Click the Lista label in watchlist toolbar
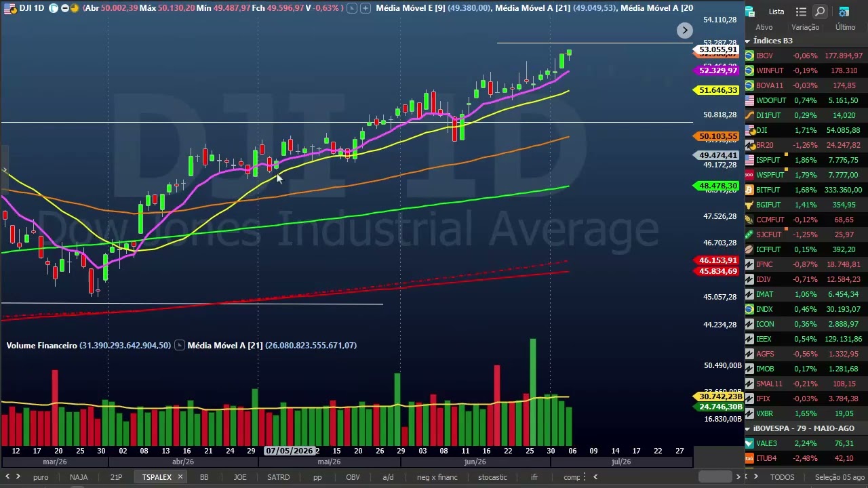868x488 pixels. tap(776, 12)
